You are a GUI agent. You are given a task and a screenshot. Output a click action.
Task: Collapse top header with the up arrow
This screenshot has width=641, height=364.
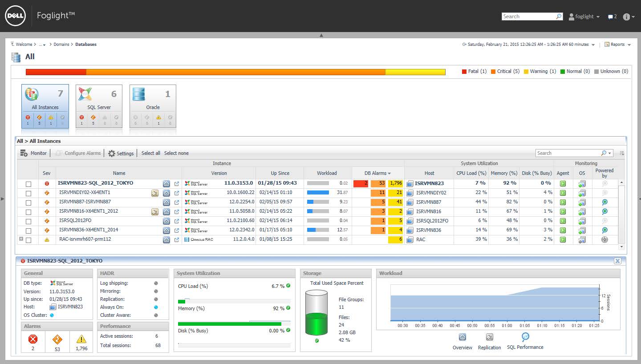(321, 35)
